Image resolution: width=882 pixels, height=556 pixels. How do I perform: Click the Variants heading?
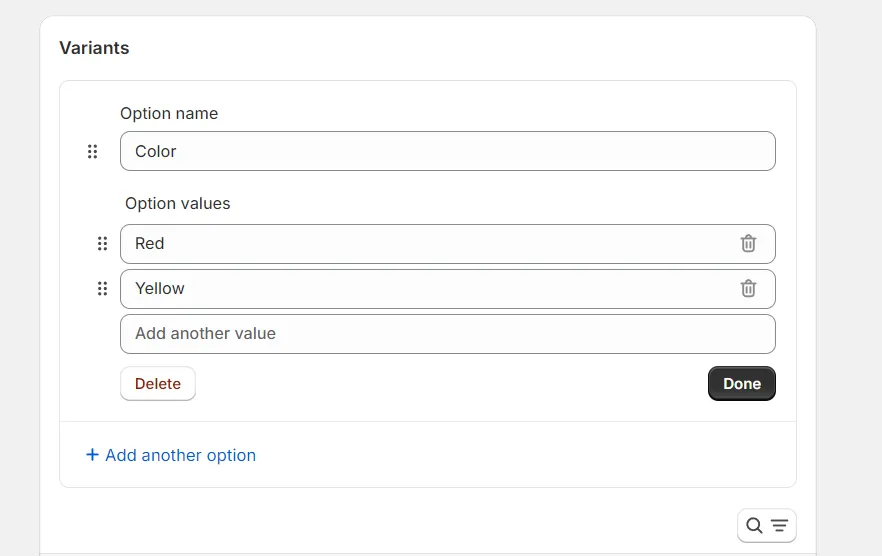click(x=94, y=48)
